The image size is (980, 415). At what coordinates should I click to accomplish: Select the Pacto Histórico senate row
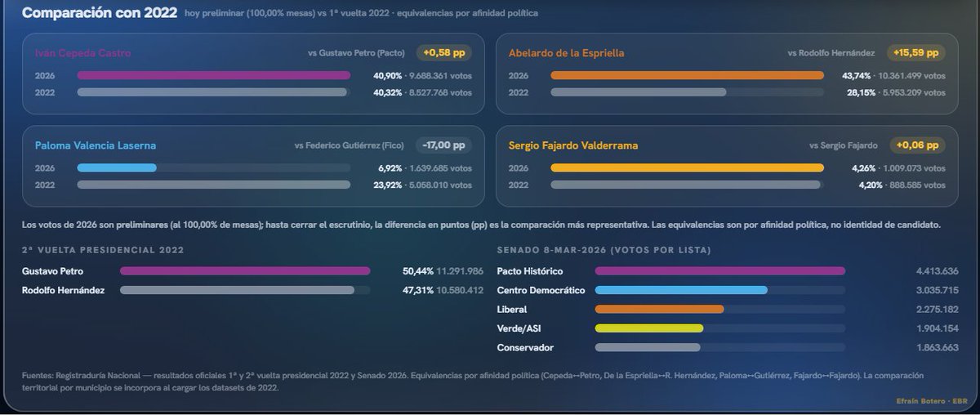pos(728,270)
